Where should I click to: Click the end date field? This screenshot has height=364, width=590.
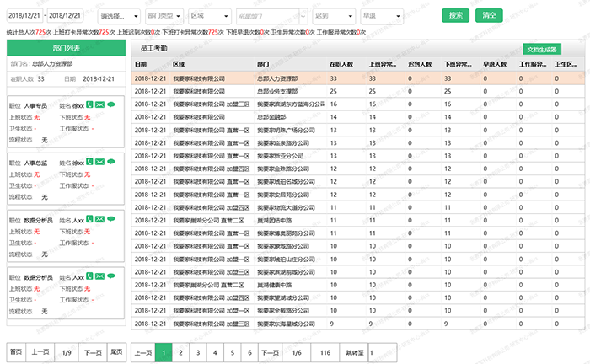(x=65, y=16)
